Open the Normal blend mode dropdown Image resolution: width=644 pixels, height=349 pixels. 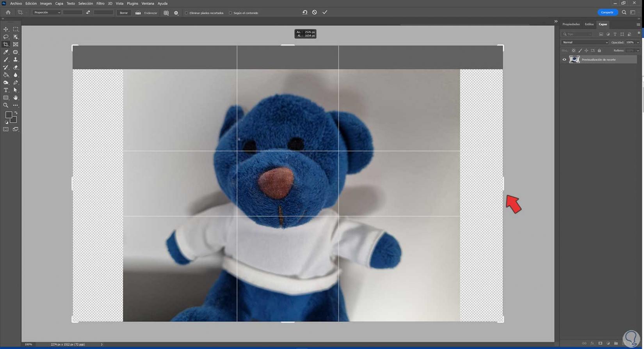(x=585, y=43)
